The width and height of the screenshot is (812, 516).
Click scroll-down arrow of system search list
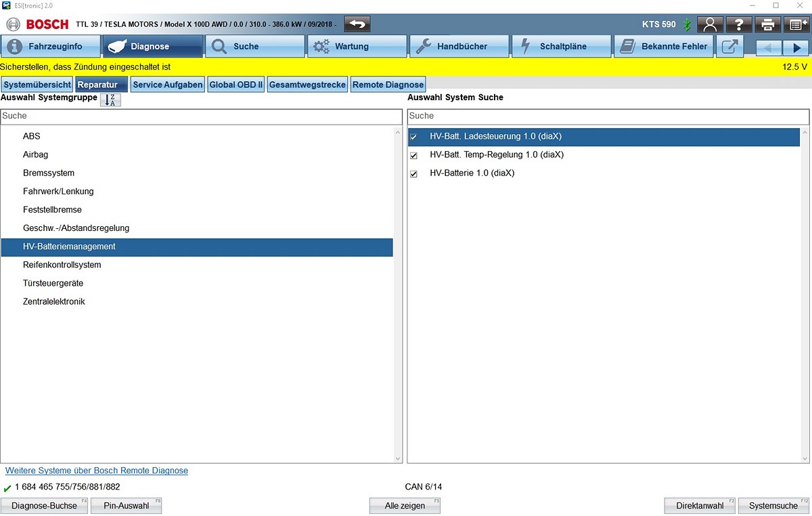805,458
